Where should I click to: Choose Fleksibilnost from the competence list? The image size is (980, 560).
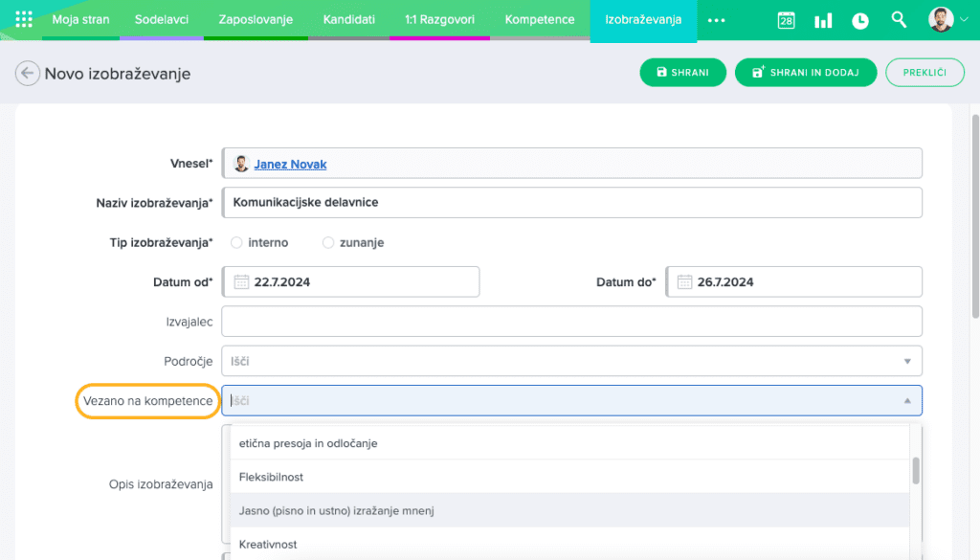click(x=271, y=477)
